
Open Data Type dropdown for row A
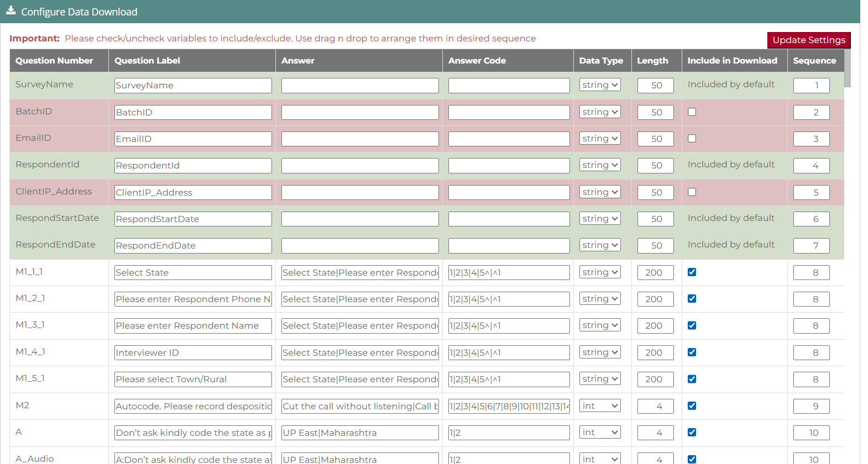click(x=600, y=433)
